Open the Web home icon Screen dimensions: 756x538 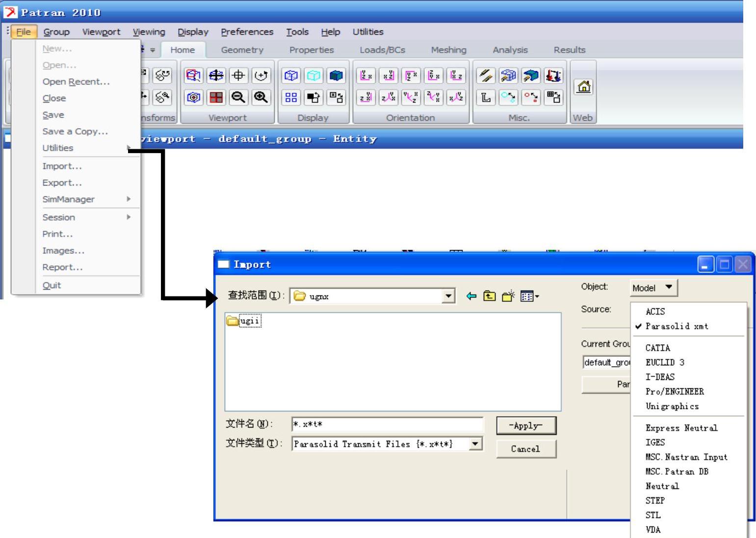click(583, 87)
